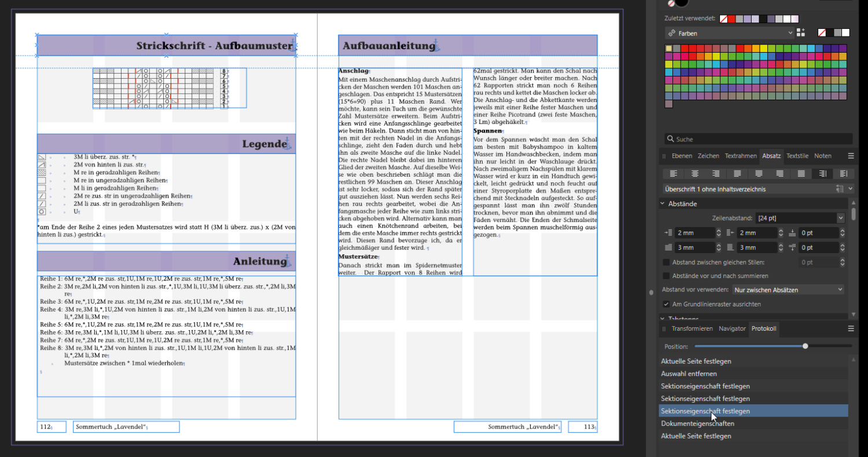Right-align the paragraph text
Image resolution: width=868 pixels, height=457 pixels.
[x=716, y=173]
